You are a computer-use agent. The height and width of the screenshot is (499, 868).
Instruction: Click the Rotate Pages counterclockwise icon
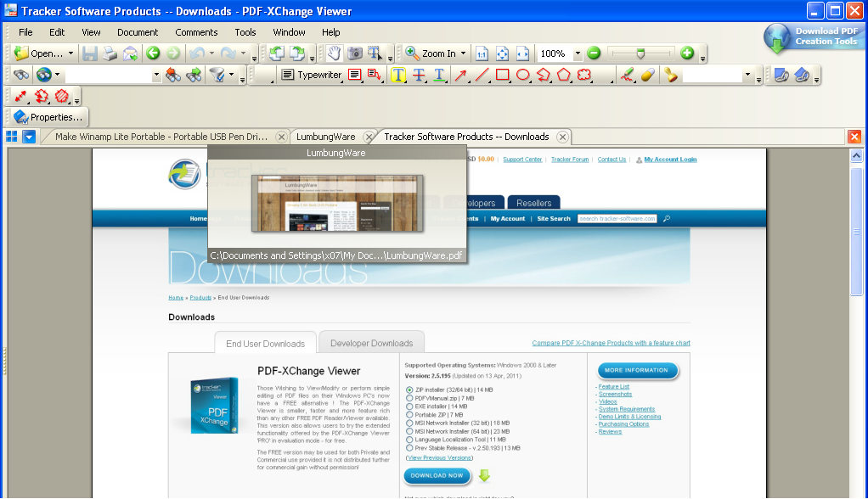277,53
